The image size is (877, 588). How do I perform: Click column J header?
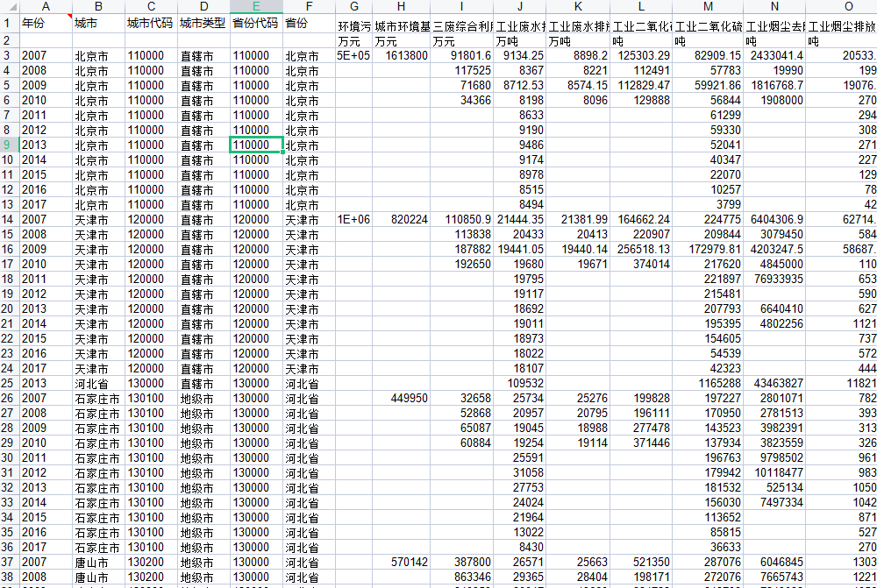(521, 7)
